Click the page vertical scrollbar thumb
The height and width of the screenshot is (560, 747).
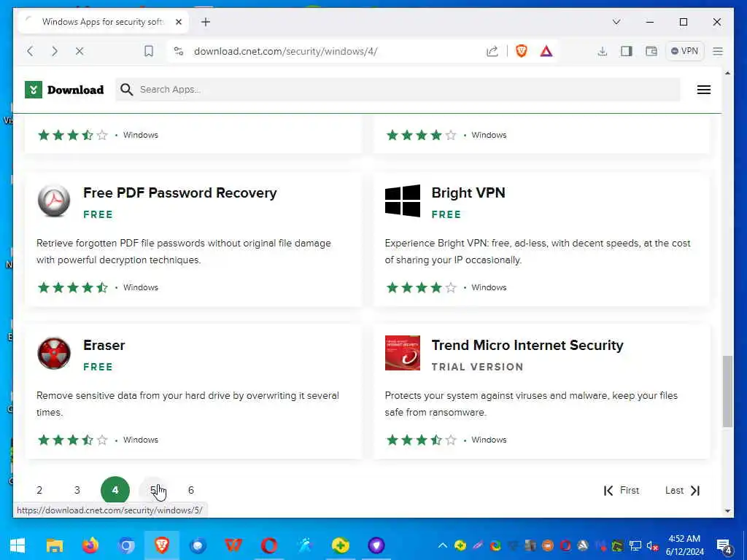pos(727,392)
